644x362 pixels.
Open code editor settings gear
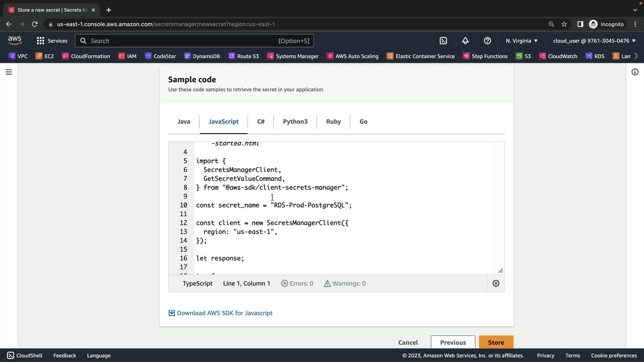[x=496, y=284]
